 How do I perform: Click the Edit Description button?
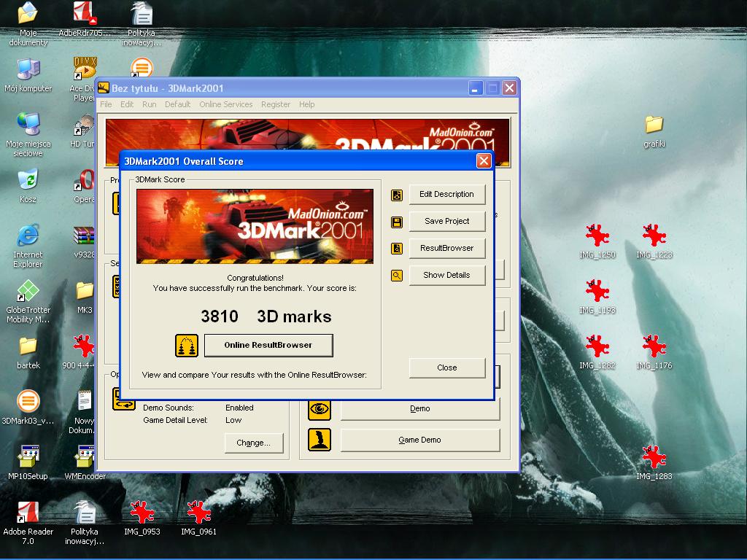tap(447, 194)
